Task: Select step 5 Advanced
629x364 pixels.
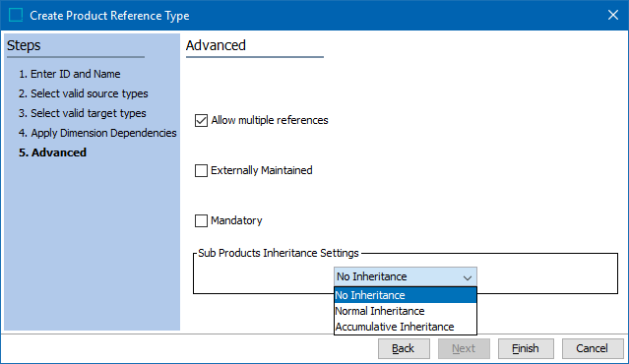Action: (x=52, y=152)
